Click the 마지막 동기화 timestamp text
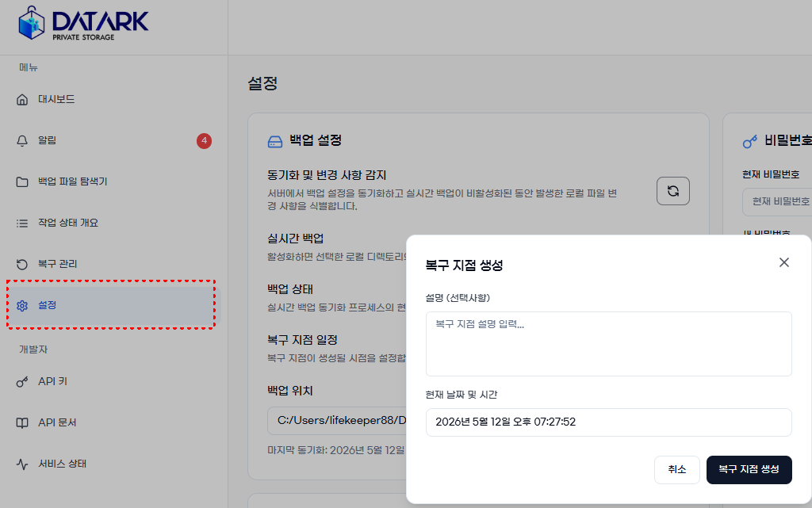812x508 pixels. (x=336, y=450)
